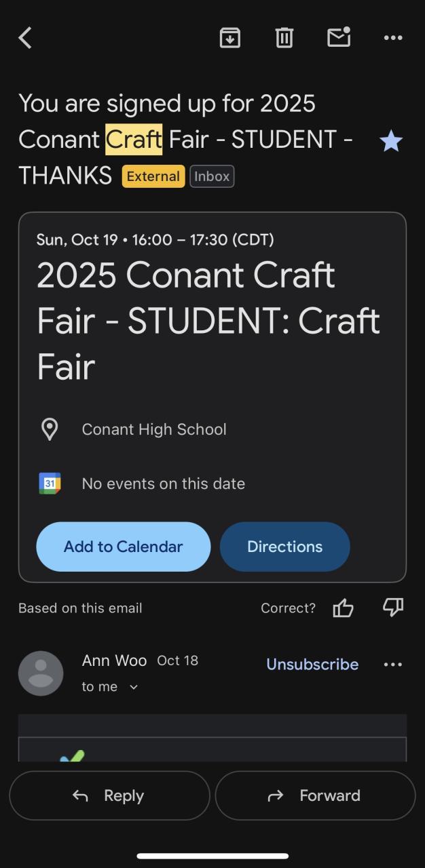Tap the External label tag
This screenshot has width=425, height=868.
coord(153,176)
